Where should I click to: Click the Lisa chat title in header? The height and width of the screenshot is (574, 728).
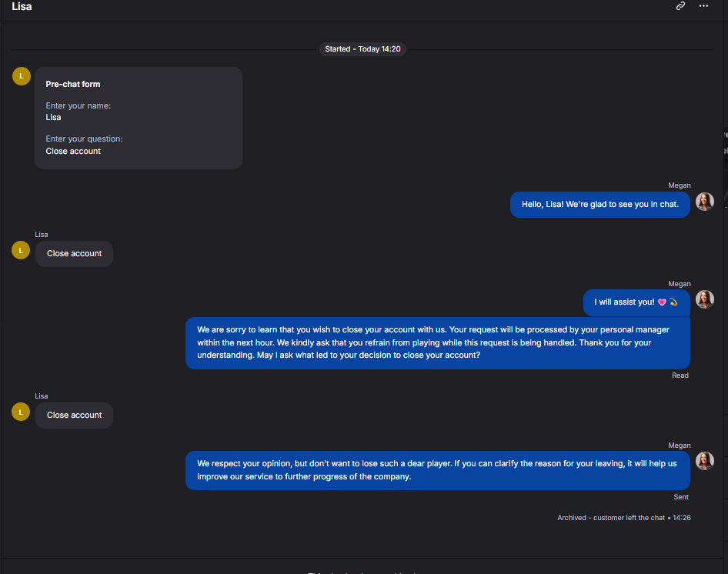[22, 6]
